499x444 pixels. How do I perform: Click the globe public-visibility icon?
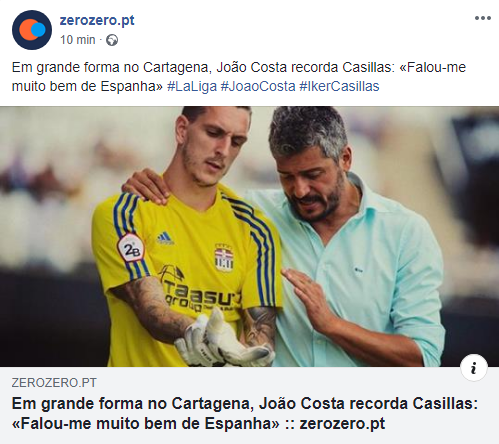(112, 40)
